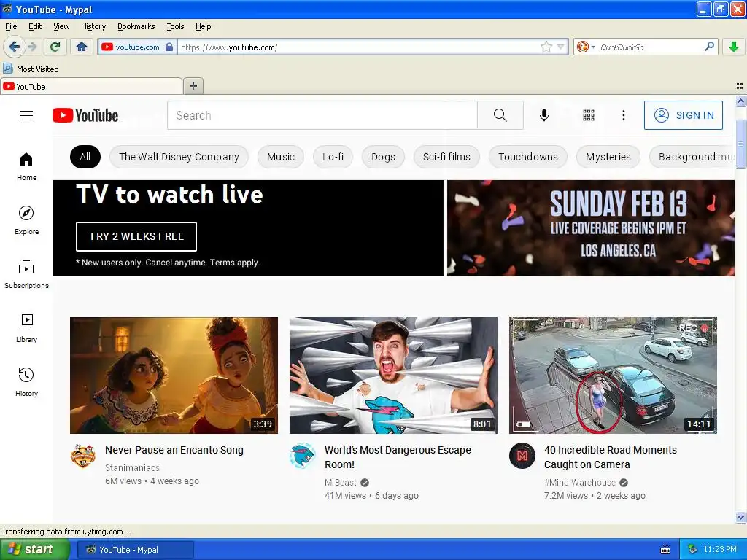Toggle the YouTube hamburger guide menu
This screenshot has height=560, width=747.
[26, 115]
